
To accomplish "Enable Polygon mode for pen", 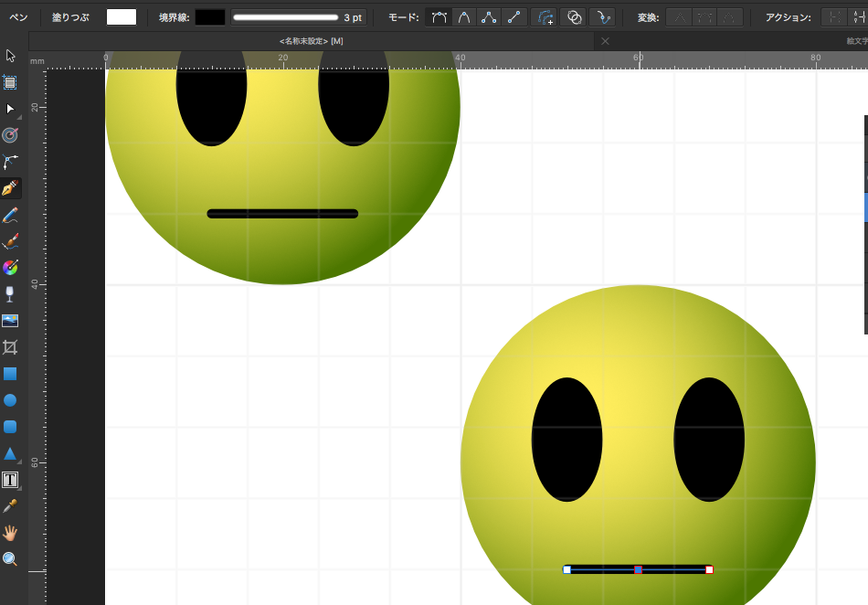I will pyautogui.click(x=488, y=17).
